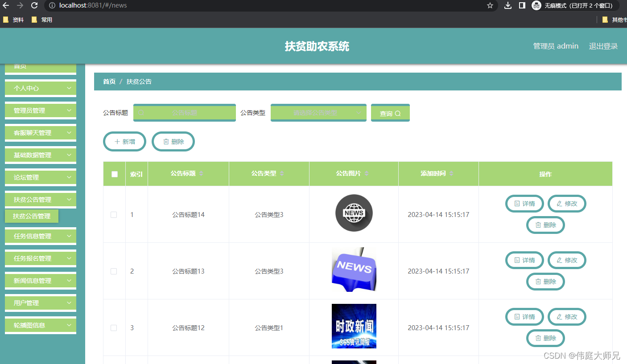Screen dimensions: 627x364
Task: Open the blue NEWS keyboard thumbnail
Action: [x=354, y=270]
